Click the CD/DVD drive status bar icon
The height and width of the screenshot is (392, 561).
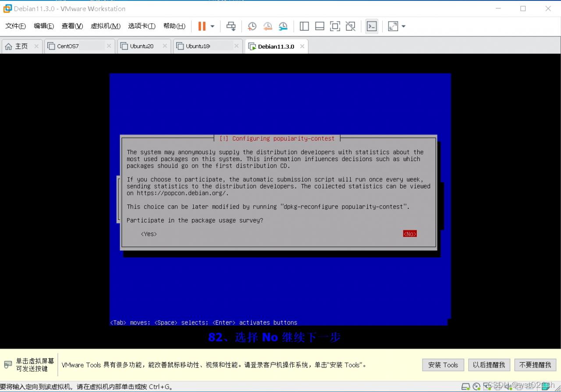point(476,386)
